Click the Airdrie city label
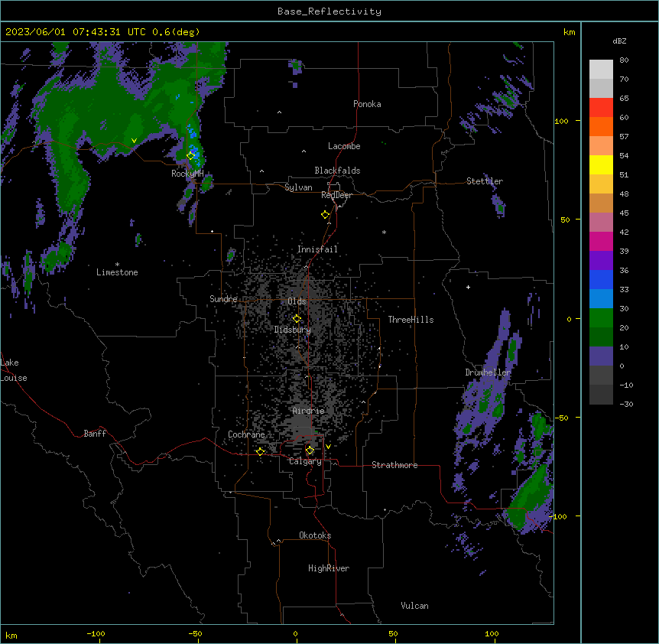The width and height of the screenshot is (659, 644). [x=309, y=411]
